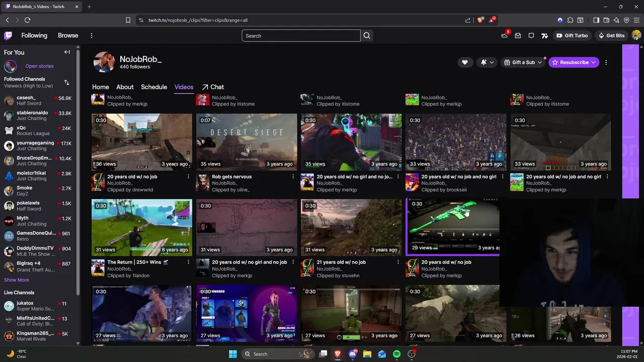
Task: Click the Get Bits button
Action: click(x=611, y=36)
